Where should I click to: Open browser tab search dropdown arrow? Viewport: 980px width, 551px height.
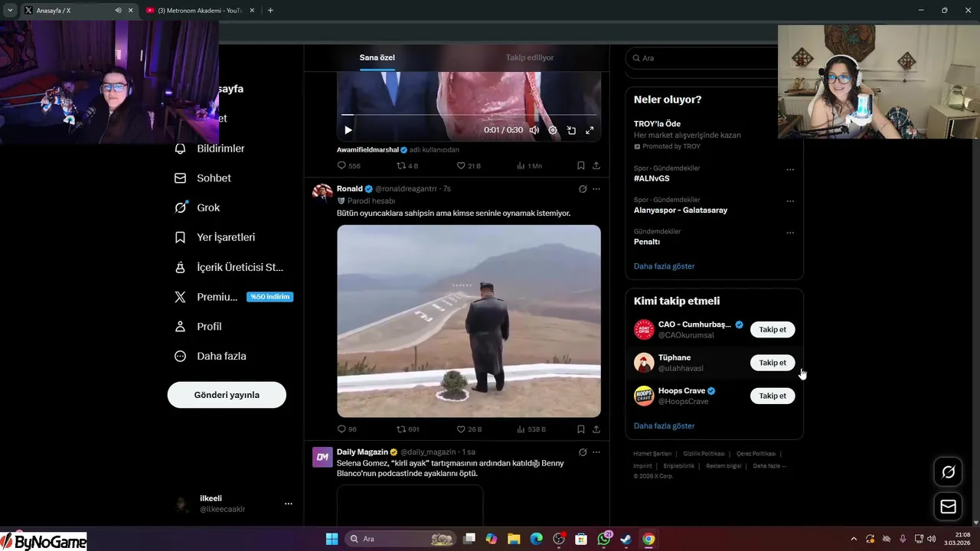[10, 10]
